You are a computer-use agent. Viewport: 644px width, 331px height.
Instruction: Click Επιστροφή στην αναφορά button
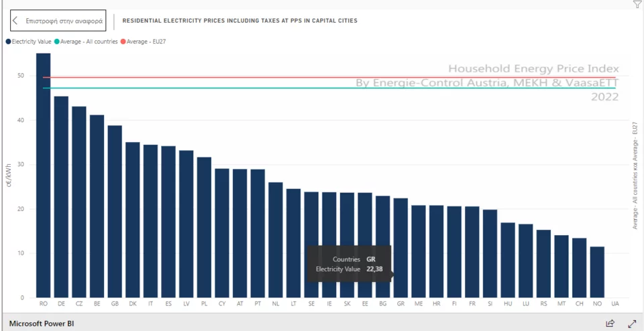point(58,21)
